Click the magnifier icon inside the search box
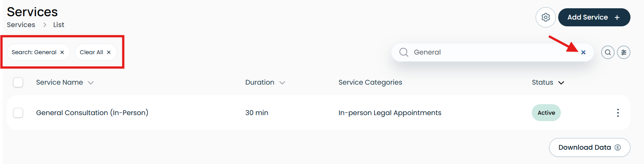 404,52
